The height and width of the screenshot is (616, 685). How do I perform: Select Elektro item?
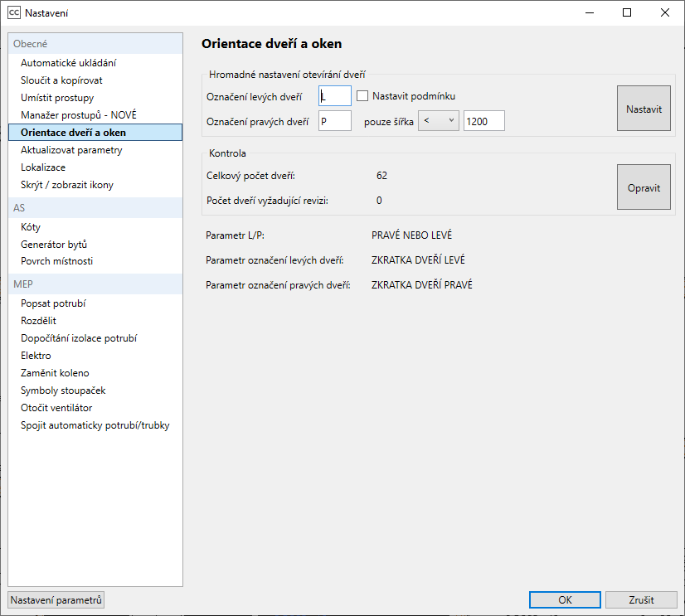point(95,356)
